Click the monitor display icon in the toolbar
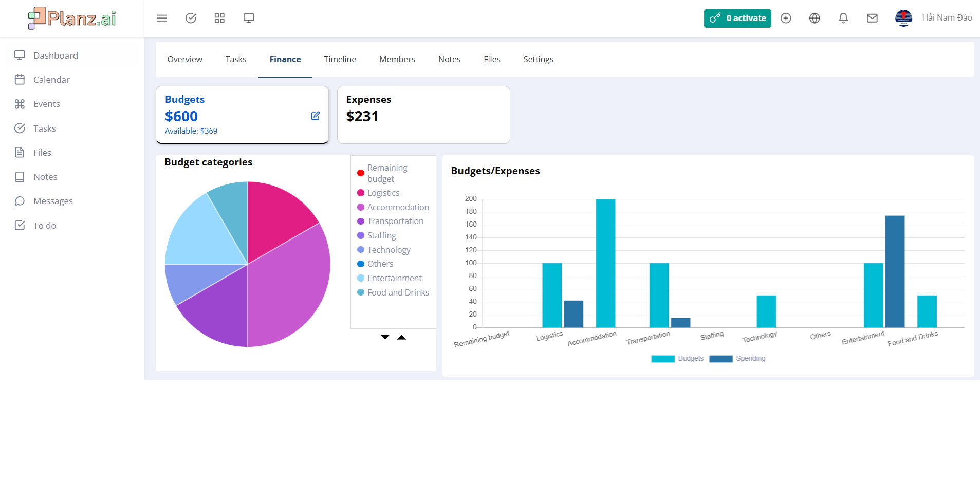 coord(249,18)
